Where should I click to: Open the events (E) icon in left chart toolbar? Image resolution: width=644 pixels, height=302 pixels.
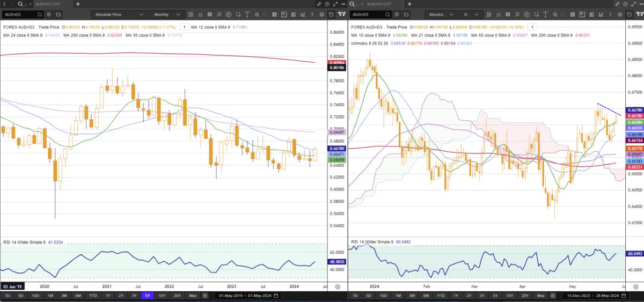click(229, 14)
